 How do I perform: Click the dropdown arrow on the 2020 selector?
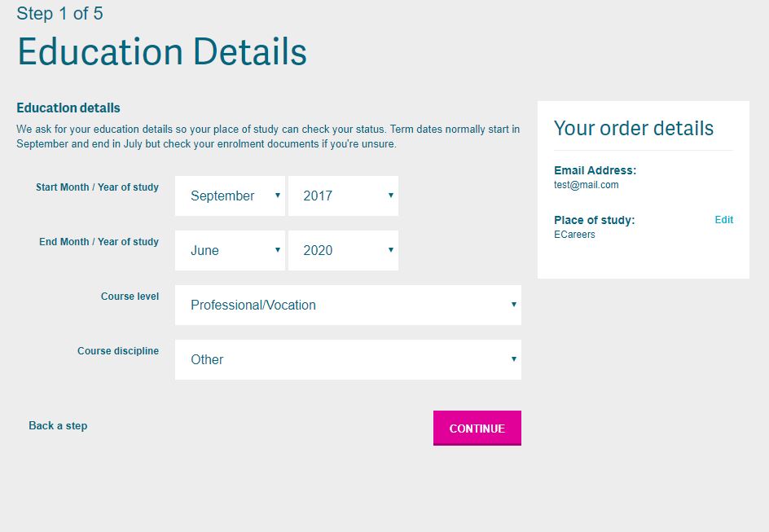pyautogui.click(x=390, y=250)
